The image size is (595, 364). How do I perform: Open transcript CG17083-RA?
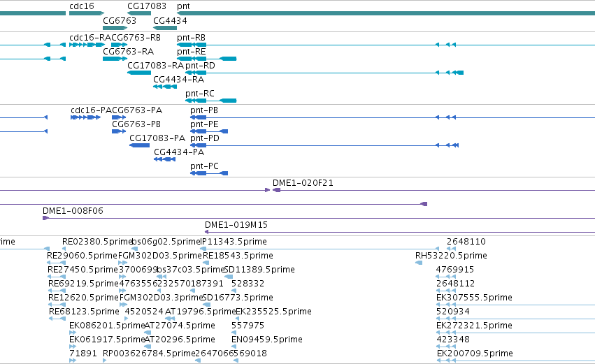[x=156, y=66]
